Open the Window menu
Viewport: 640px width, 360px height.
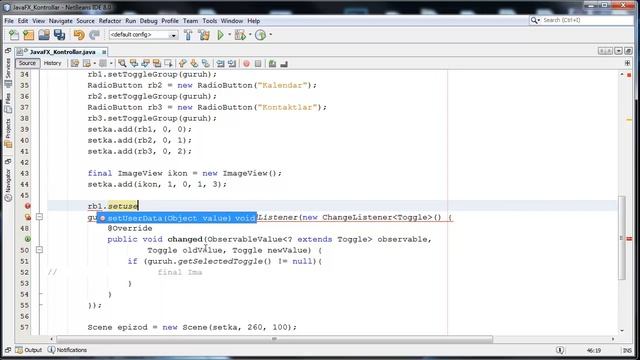pos(232,21)
